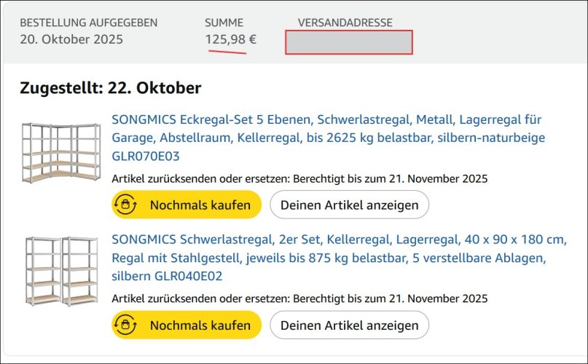Click the BESTELLUNG AUFGEGEBEN label
588x364 pixels.
88,23
